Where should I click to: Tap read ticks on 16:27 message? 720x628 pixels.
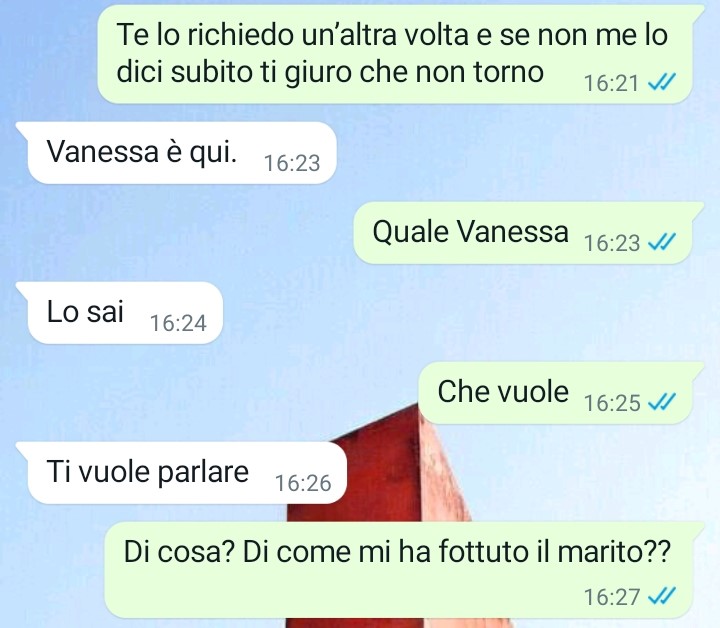pos(662,596)
